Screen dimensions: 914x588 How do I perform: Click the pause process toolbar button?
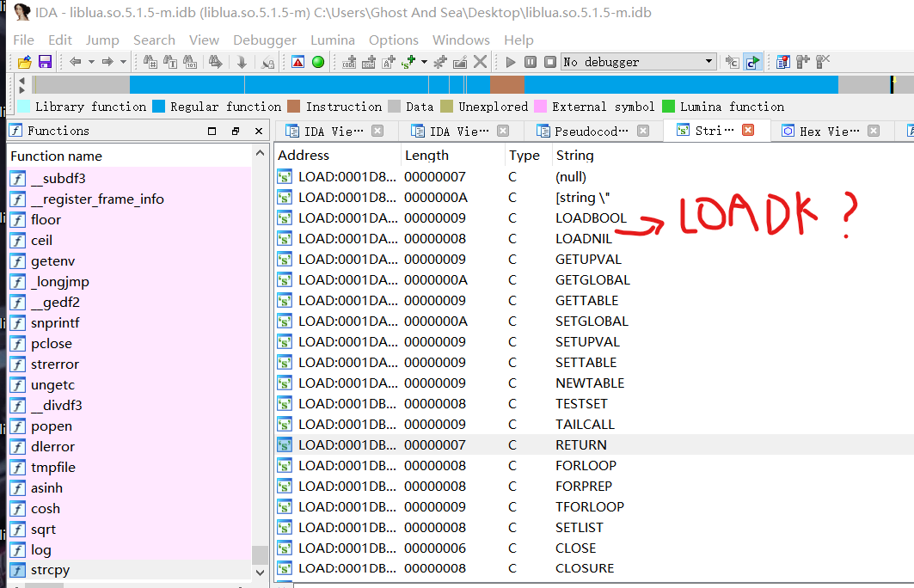click(x=530, y=62)
